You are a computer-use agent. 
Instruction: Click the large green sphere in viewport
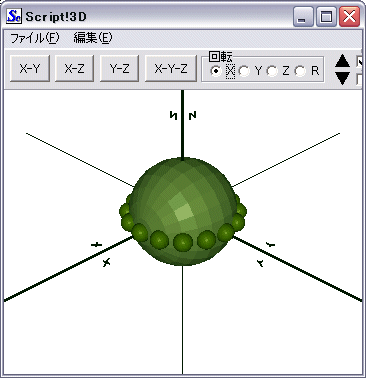[x=183, y=211]
